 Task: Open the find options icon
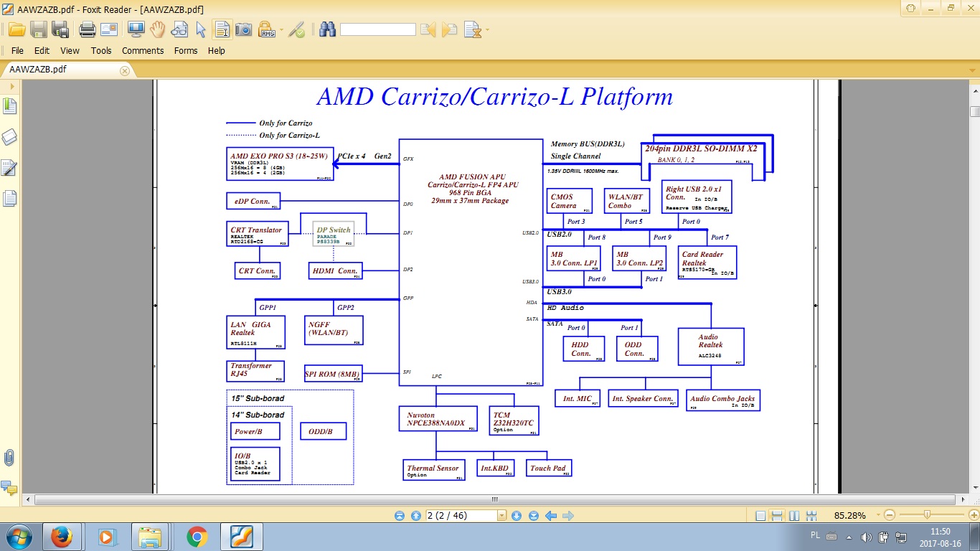click(x=472, y=29)
